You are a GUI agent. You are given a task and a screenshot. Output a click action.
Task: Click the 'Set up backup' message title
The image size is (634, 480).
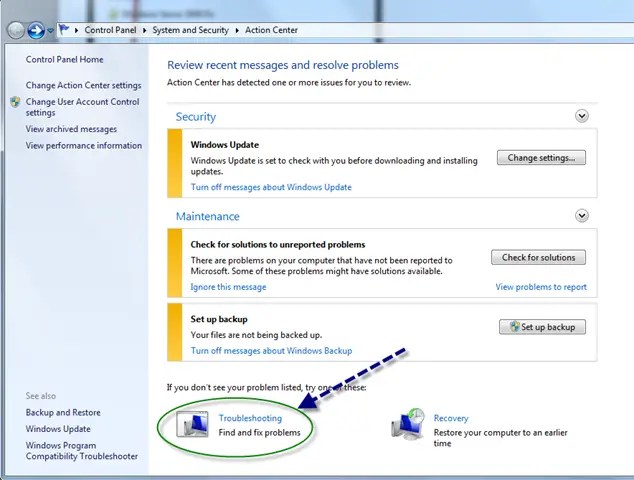coord(219,319)
